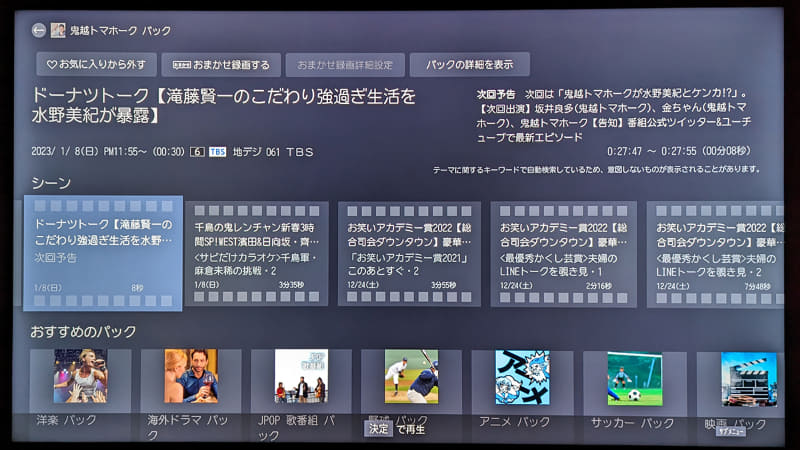Click the サブメニュー label

(x=731, y=432)
